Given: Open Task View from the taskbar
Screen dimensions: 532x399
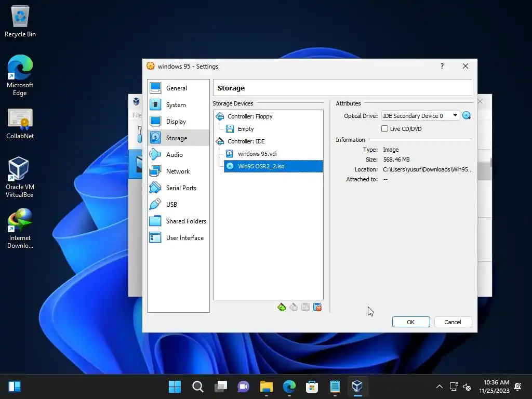Looking at the screenshot, I should (x=220, y=387).
